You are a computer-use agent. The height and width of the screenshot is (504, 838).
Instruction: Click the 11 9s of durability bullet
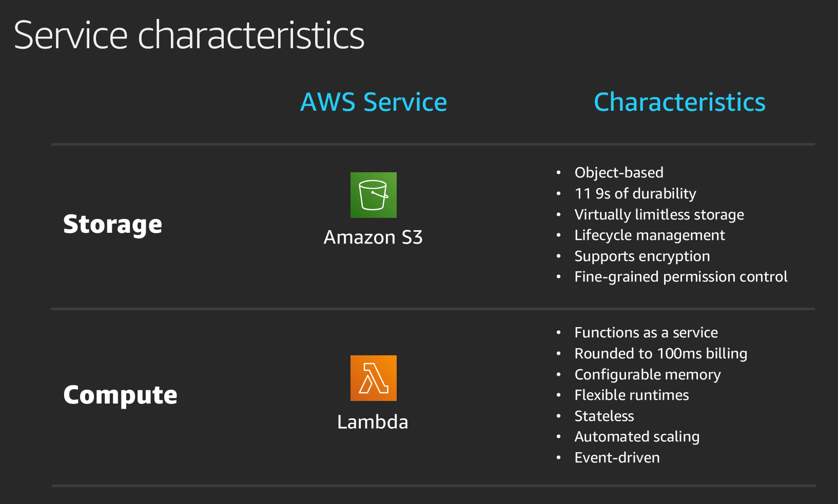[x=635, y=193]
